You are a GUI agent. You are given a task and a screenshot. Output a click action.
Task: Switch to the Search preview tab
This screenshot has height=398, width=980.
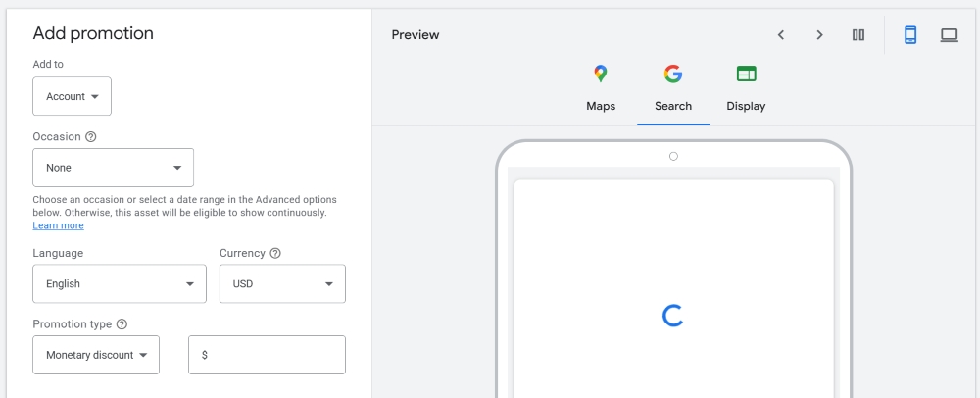click(673, 89)
